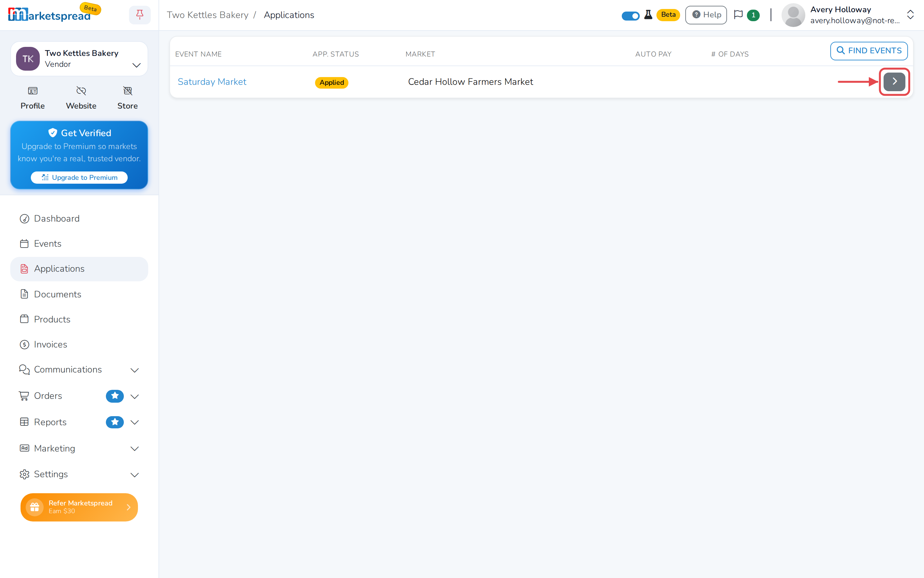Click the yellow Beta badge in header
The width and height of the screenshot is (924, 578).
click(668, 15)
